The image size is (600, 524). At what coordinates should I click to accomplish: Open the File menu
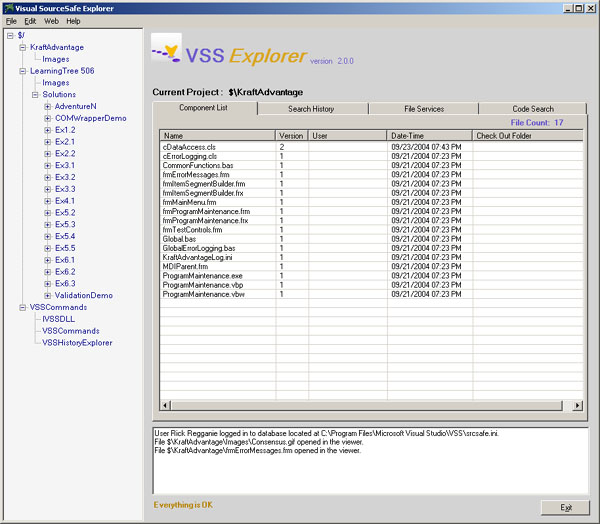pos(11,21)
